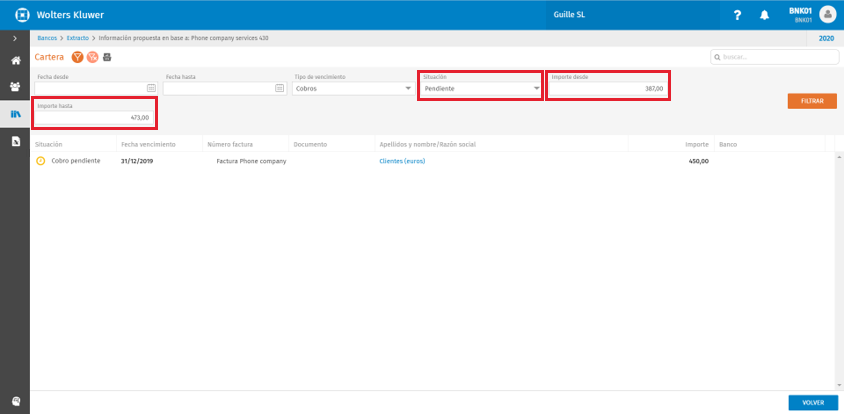Sort by Banco column header

click(x=728, y=144)
